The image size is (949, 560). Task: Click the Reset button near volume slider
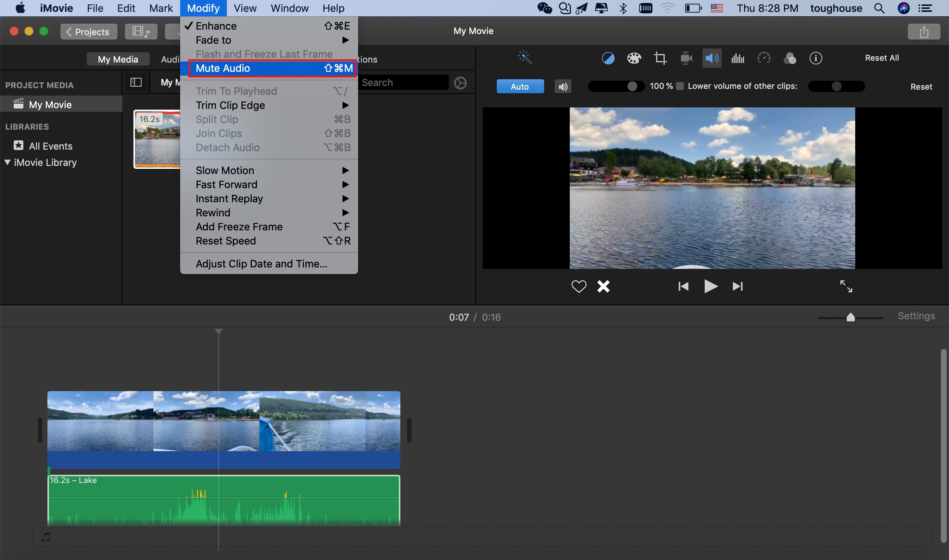pyautogui.click(x=921, y=85)
